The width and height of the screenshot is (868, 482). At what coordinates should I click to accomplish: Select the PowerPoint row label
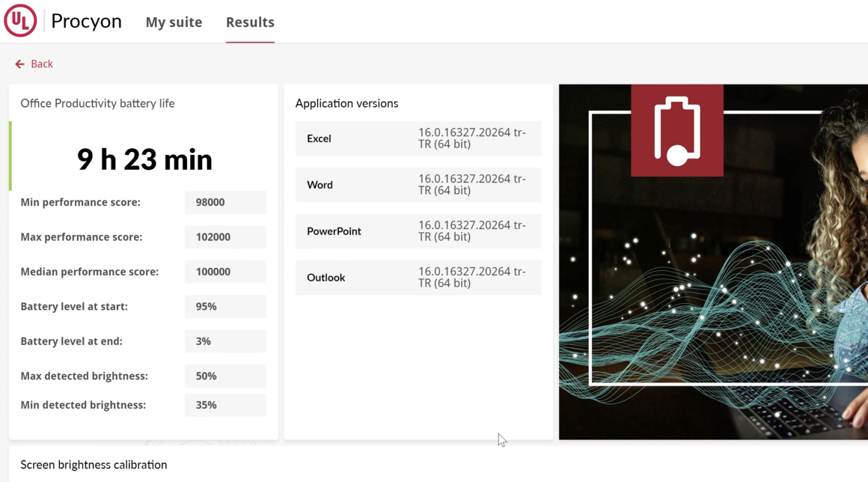tap(334, 231)
